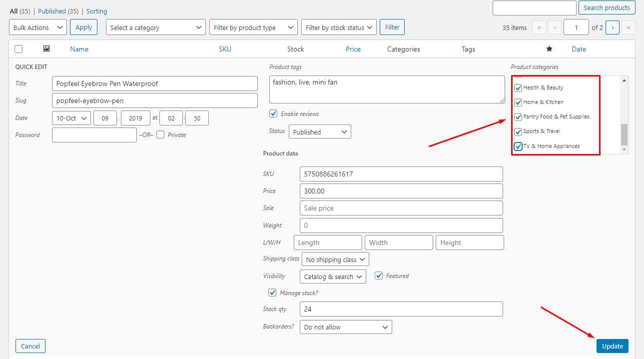Viewport: 644px width, 359px height.
Task: Click the categories list scroll-up arrow
Action: [x=624, y=80]
